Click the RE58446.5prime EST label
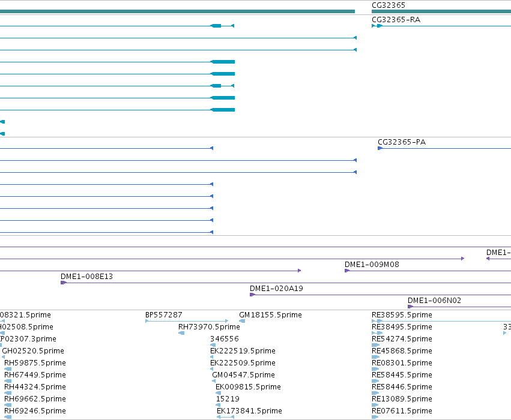 pos(402,387)
